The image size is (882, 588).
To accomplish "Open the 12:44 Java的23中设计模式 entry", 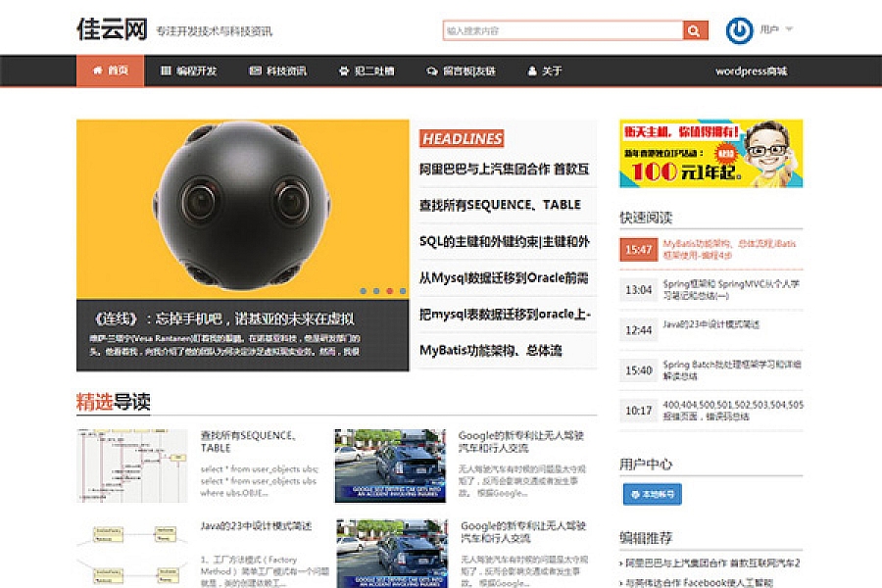I will [x=711, y=329].
